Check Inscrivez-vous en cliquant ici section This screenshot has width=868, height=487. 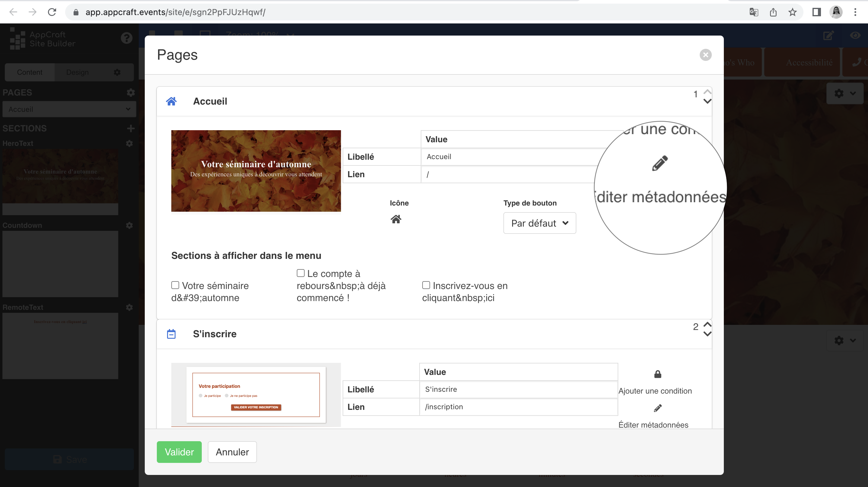pyautogui.click(x=426, y=285)
